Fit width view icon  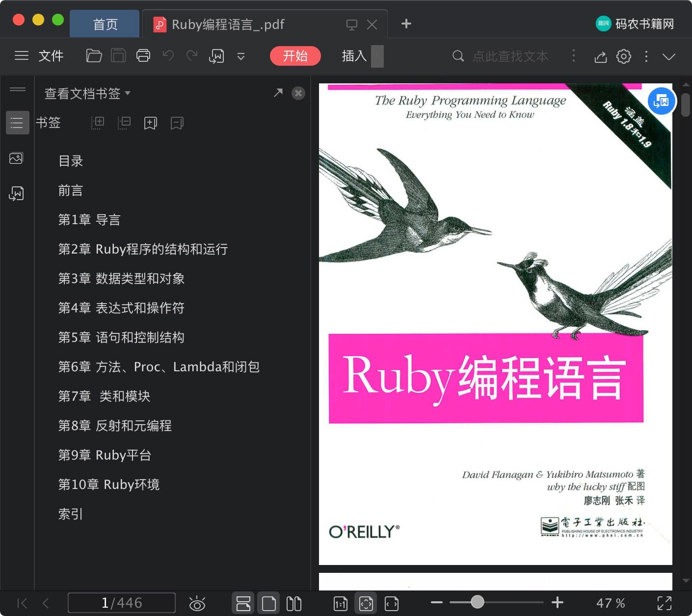coord(392,603)
